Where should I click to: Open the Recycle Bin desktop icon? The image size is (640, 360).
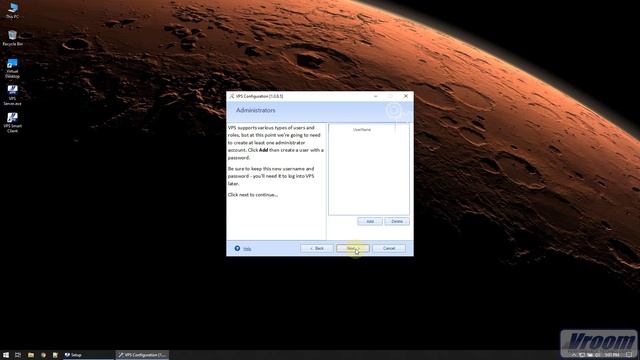[13, 38]
